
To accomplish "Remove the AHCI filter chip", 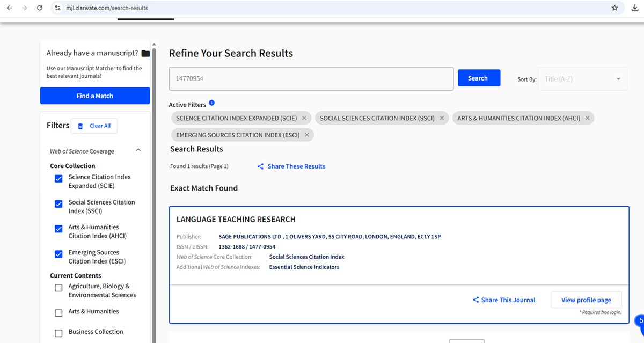I will click(x=587, y=118).
